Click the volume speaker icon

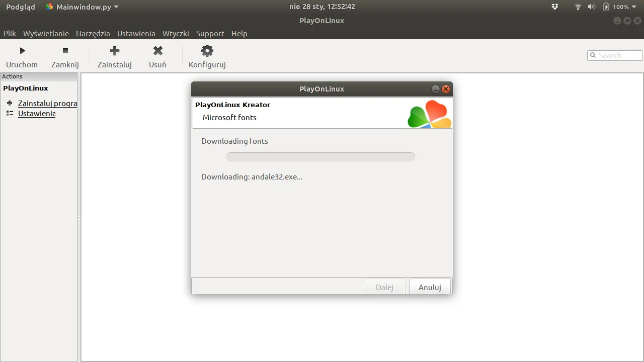[x=592, y=7]
